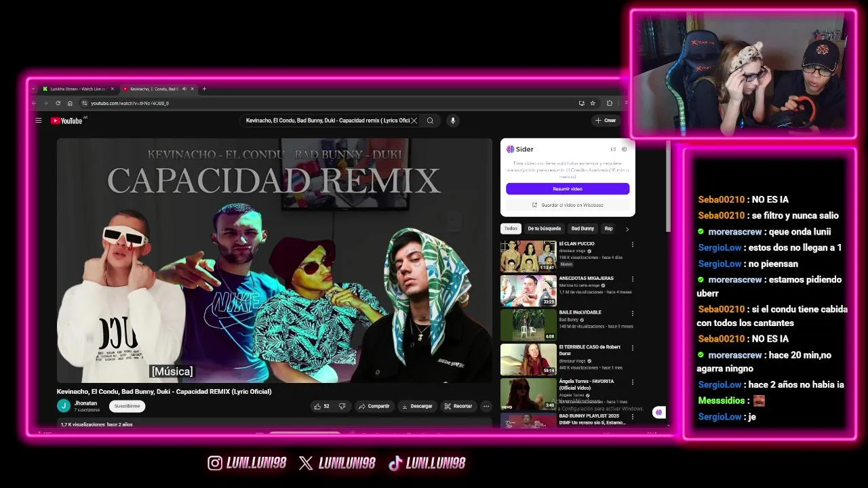Clear the YouTube search text
The width and height of the screenshot is (868, 488).
pyautogui.click(x=414, y=121)
